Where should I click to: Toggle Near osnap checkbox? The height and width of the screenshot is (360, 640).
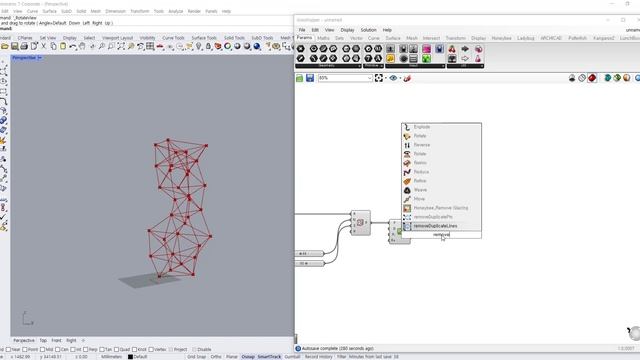pyautogui.click(x=8, y=349)
